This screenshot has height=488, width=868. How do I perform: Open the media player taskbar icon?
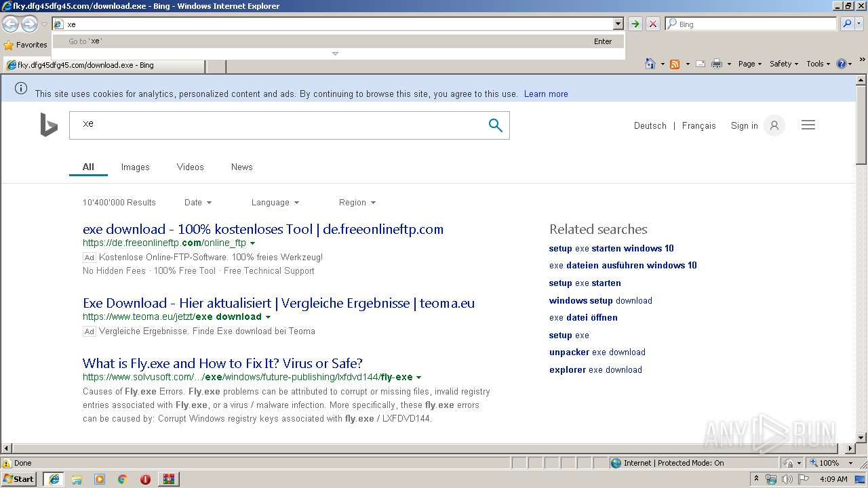[x=100, y=479]
